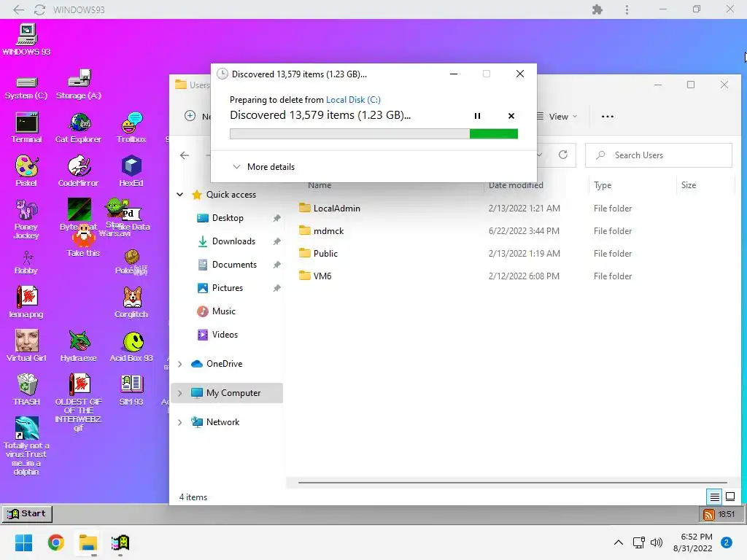Open Virtual Girl icon
Viewport: 747px width, 560px height.
pos(27,346)
